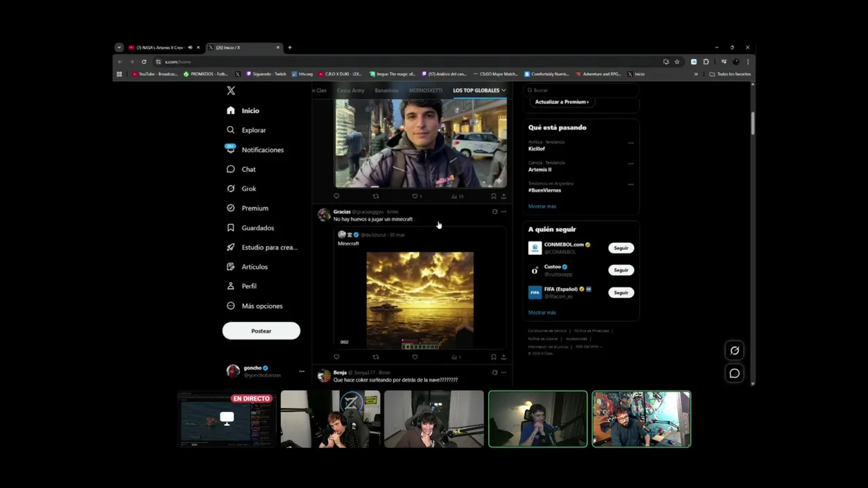Viewport: 868px width, 488px height.
Task: Click the X logo above the sidebar
Action: [231, 90]
